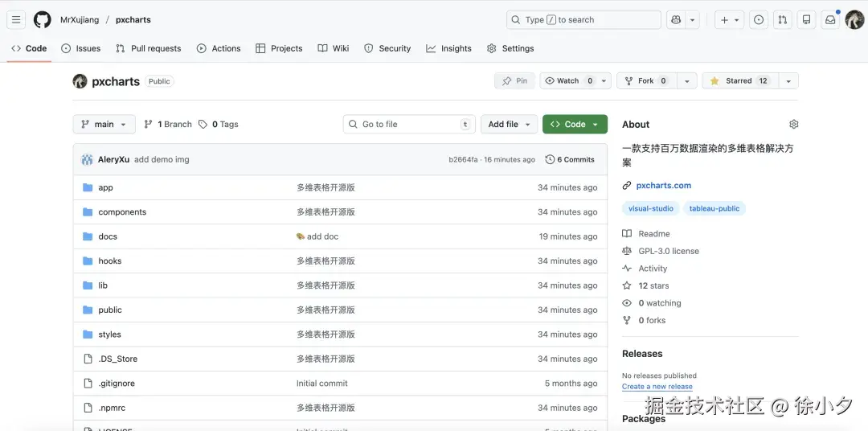
Task: Open issues icon in top header
Action: pos(759,20)
